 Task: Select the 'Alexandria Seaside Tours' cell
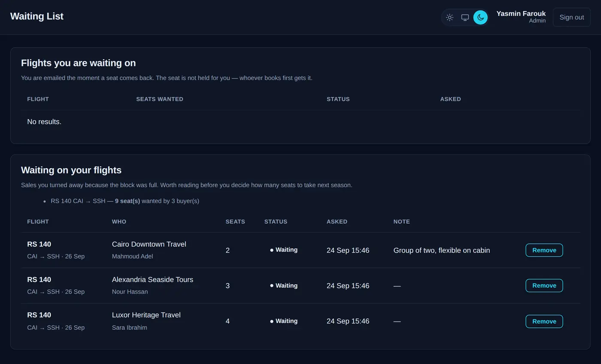[x=152, y=279]
